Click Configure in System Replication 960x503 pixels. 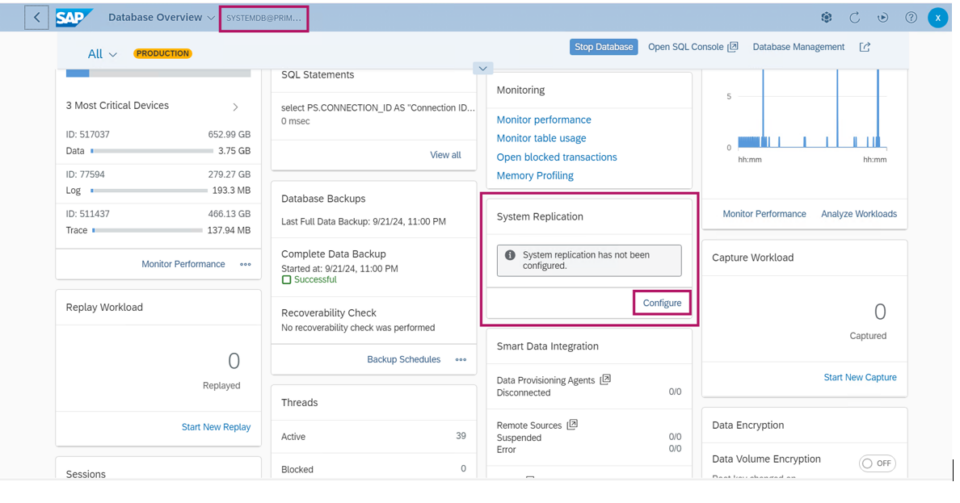click(x=662, y=303)
